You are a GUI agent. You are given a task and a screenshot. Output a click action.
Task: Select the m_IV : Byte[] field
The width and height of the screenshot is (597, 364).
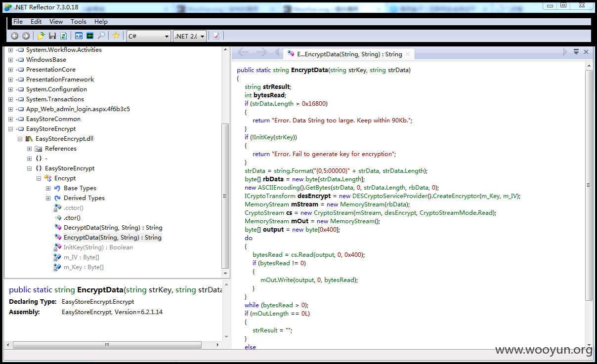point(81,257)
